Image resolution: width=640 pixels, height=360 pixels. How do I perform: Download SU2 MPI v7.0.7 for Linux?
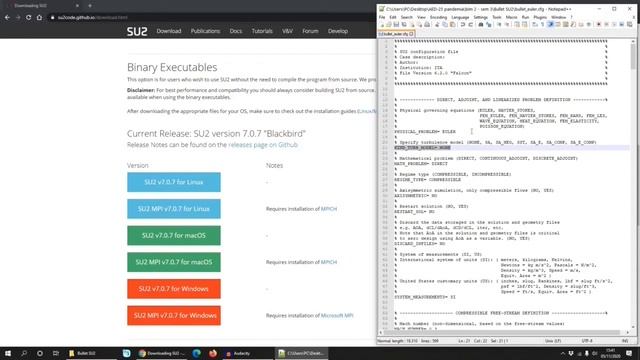coord(174,209)
